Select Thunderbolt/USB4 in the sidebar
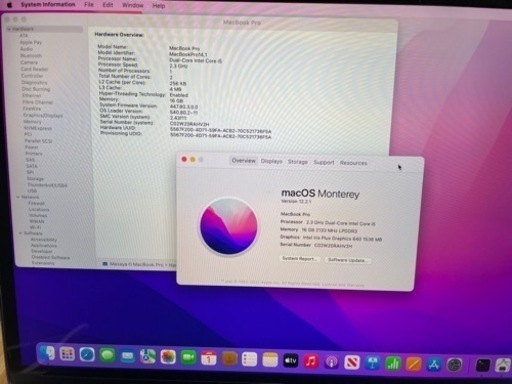 [47, 185]
